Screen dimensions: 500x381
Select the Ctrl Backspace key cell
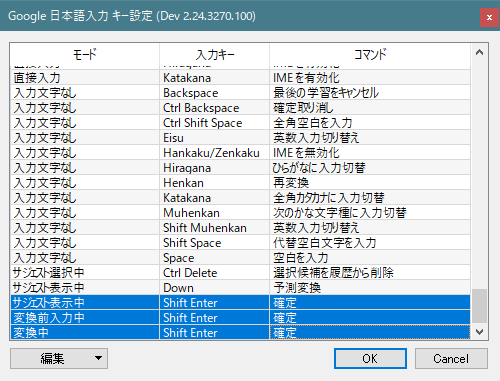[214, 108]
